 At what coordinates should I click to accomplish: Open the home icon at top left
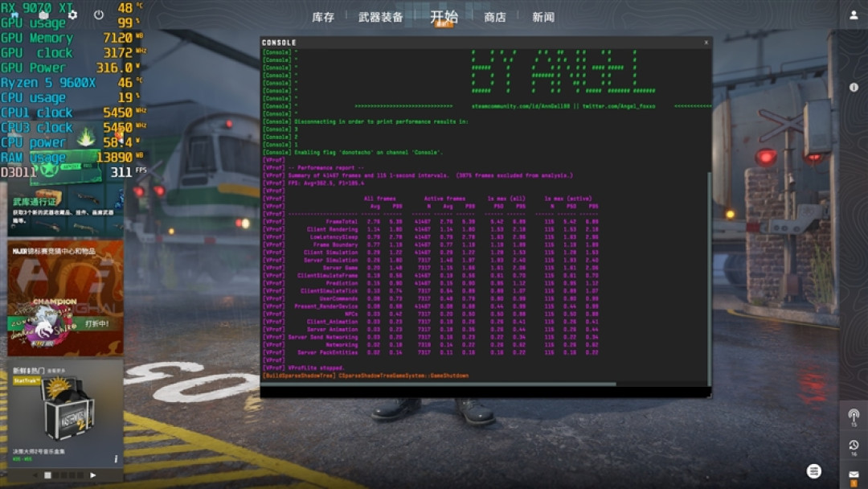click(14, 15)
